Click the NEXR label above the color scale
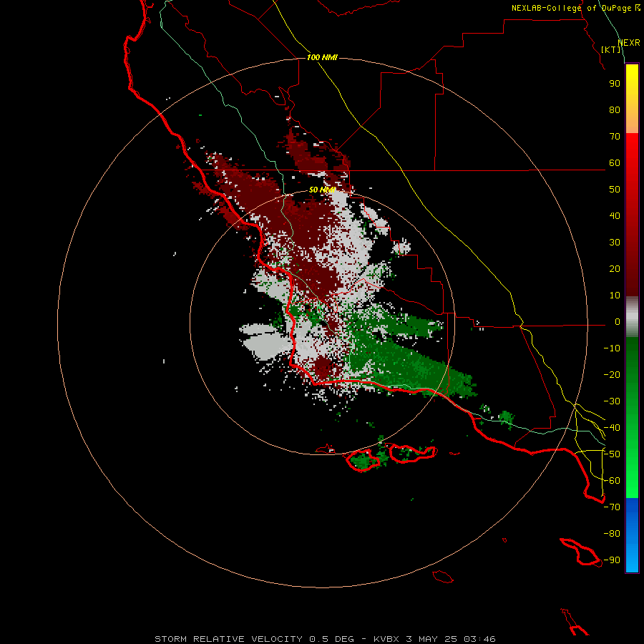The width and height of the screenshot is (644, 644). [629, 43]
